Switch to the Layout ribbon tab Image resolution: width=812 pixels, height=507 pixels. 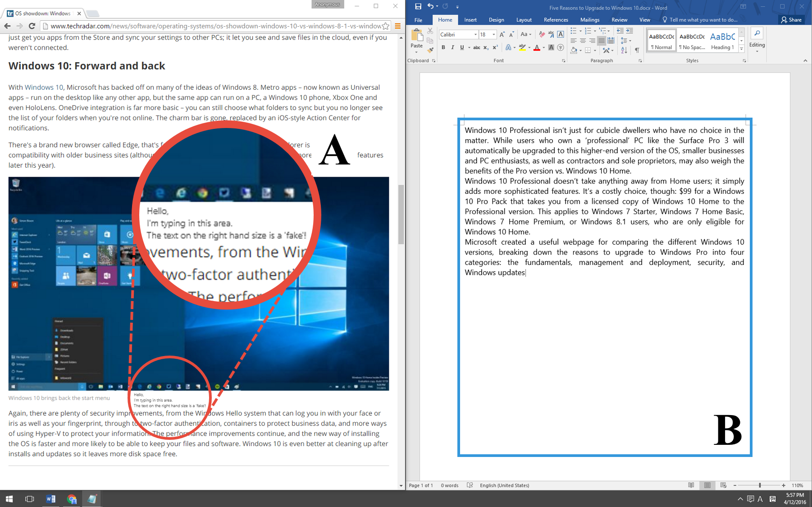(x=524, y=20)
